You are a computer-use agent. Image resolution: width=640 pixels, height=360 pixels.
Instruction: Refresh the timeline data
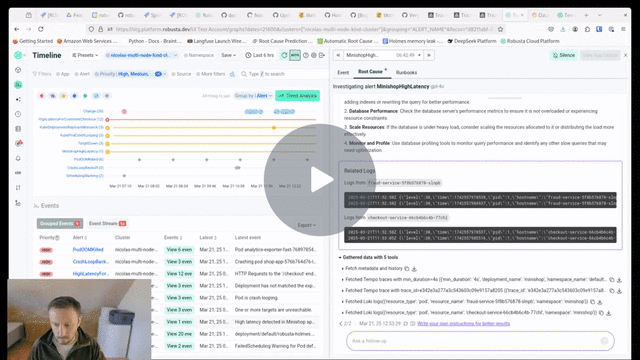(284, 55)
